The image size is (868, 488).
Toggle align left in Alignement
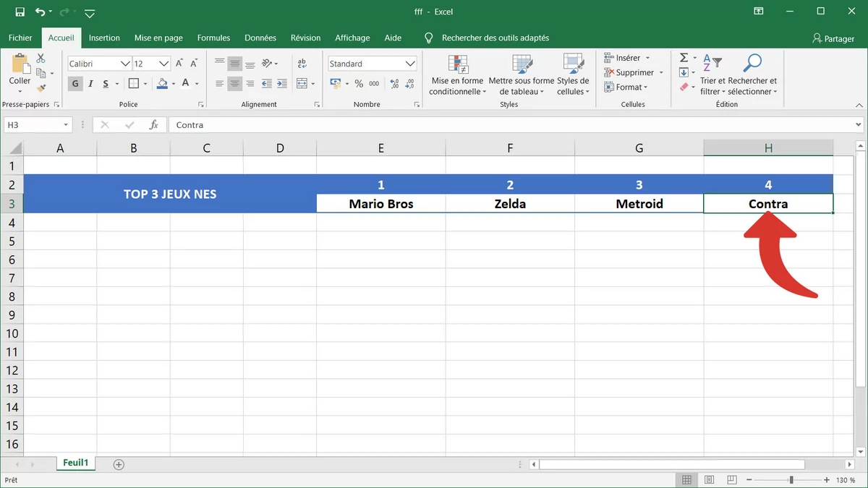(219, 84)
